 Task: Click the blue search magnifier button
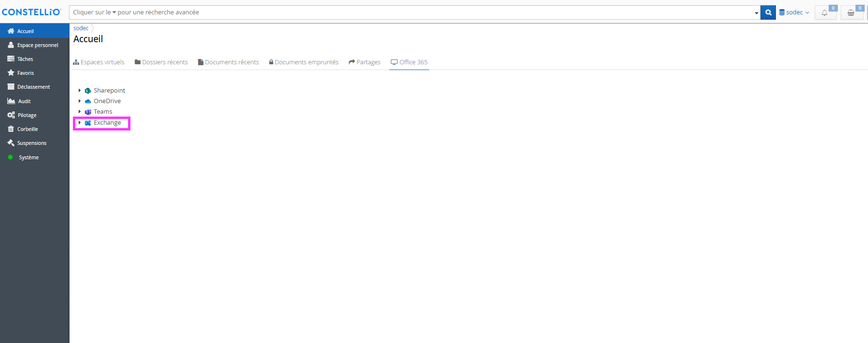[x=768, y=12]
